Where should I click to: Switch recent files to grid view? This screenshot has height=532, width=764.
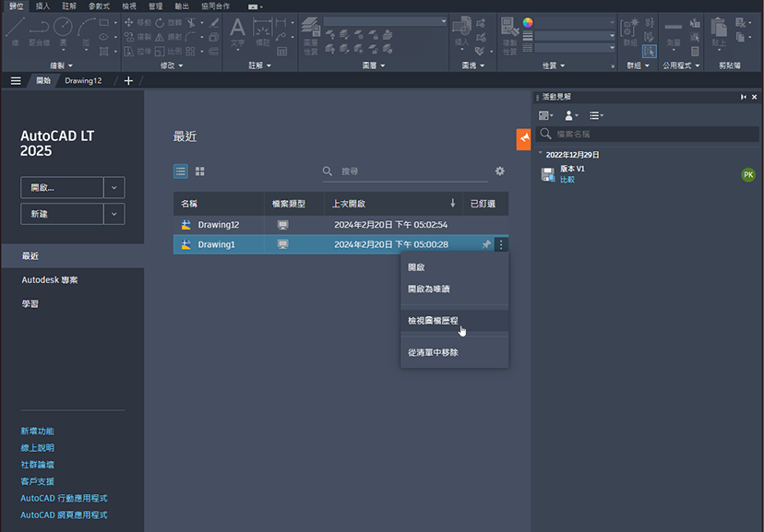(x=200, y=171)
